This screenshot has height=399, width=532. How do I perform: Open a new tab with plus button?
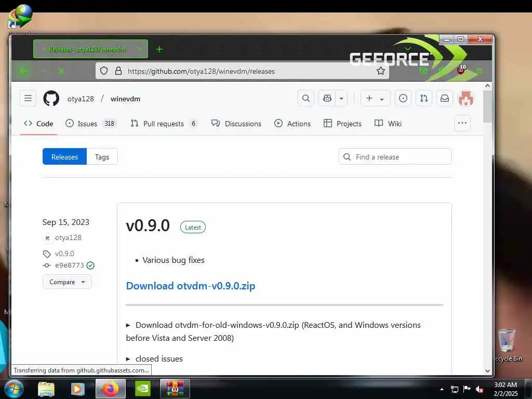[159, 49]
